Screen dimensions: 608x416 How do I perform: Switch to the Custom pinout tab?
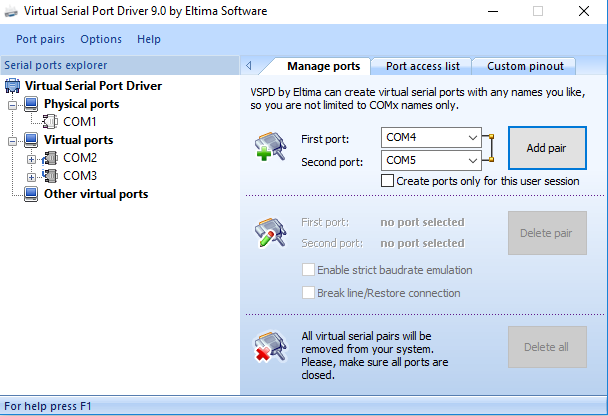click(525, 66)
